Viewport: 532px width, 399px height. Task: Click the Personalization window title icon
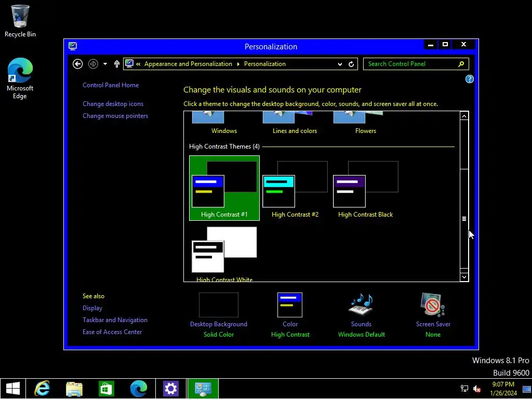(x=73, y=46)
